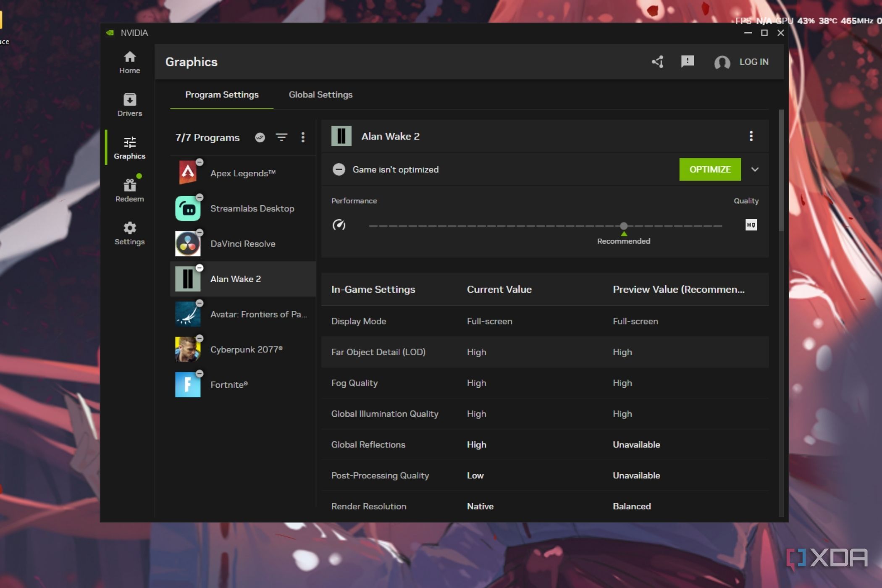Open the programs list three-dot menu
882x588 pixels.
303,137
